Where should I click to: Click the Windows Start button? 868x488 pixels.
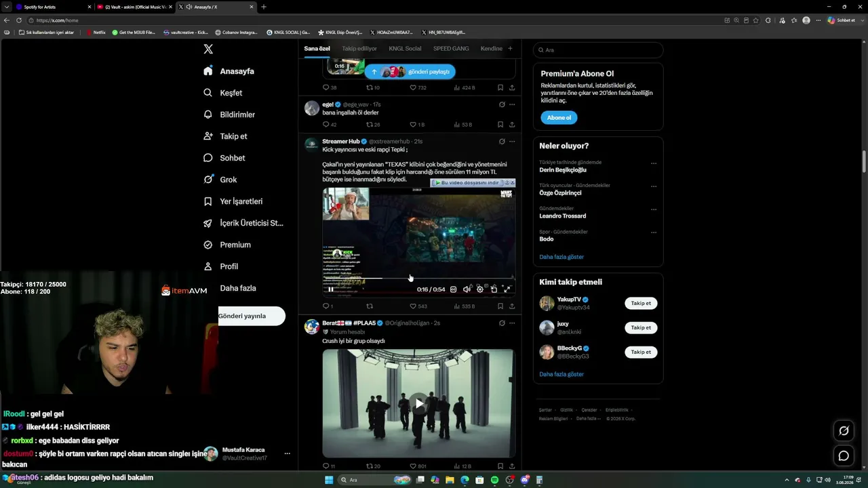(x=330, y=480)
